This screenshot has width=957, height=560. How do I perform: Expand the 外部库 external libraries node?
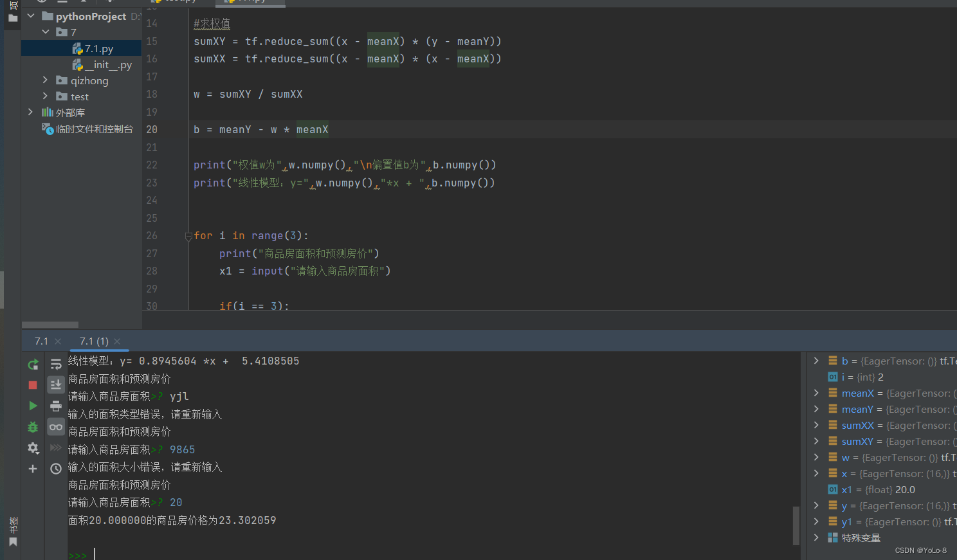click(x=30, y=112)
